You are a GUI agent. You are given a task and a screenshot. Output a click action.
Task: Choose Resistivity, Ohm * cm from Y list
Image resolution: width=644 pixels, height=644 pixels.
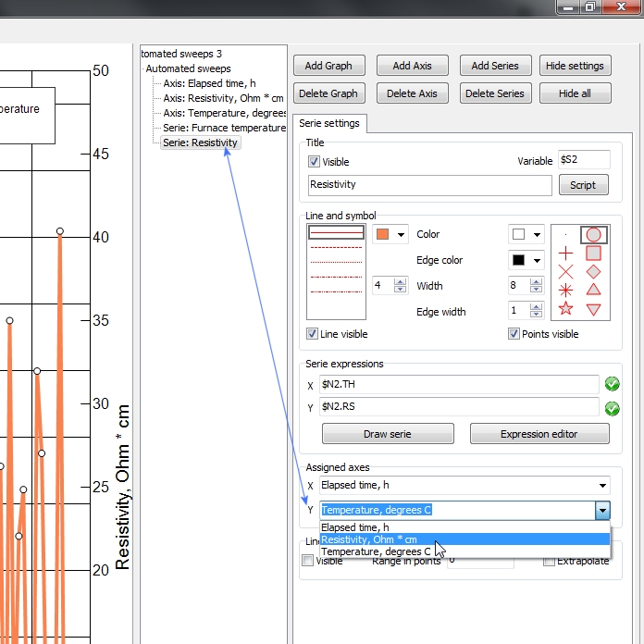464,539
